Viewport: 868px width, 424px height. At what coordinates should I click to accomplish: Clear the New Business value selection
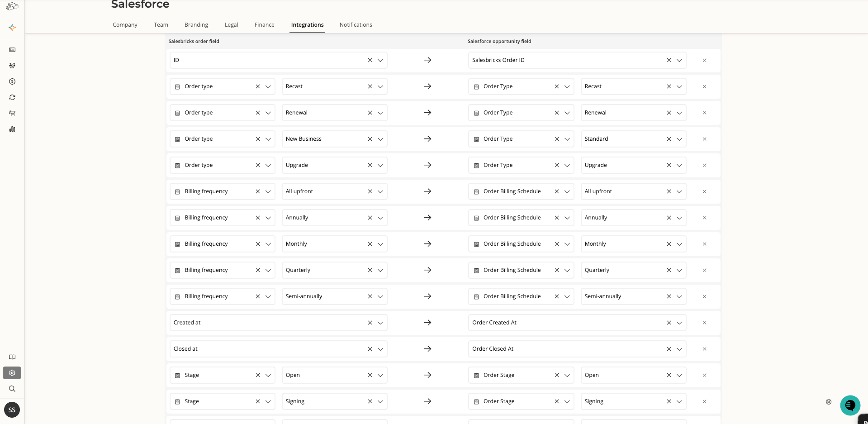coord(370,139)
